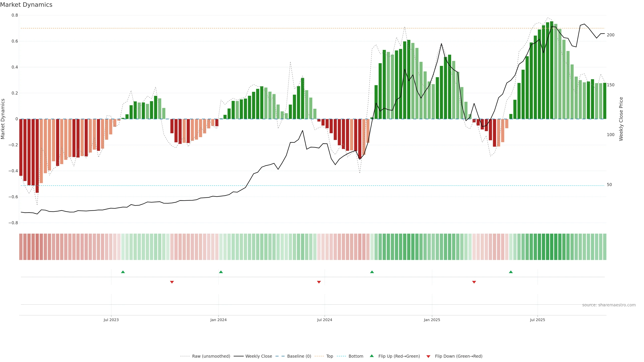Viewport: 644px width, 362px height.
Task: Click the red flip-down marker before July 2024
Action: [x=319, y=282]
